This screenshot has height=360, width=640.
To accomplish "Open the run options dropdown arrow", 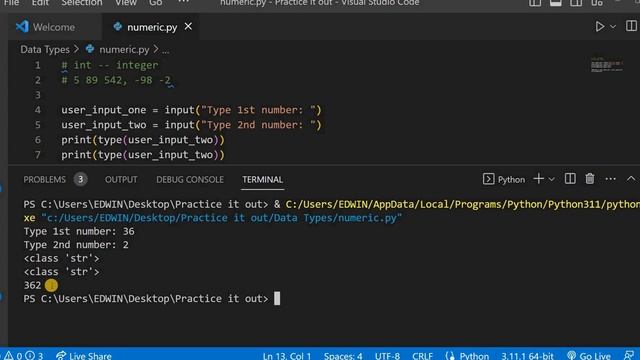I will click(613, 27).
